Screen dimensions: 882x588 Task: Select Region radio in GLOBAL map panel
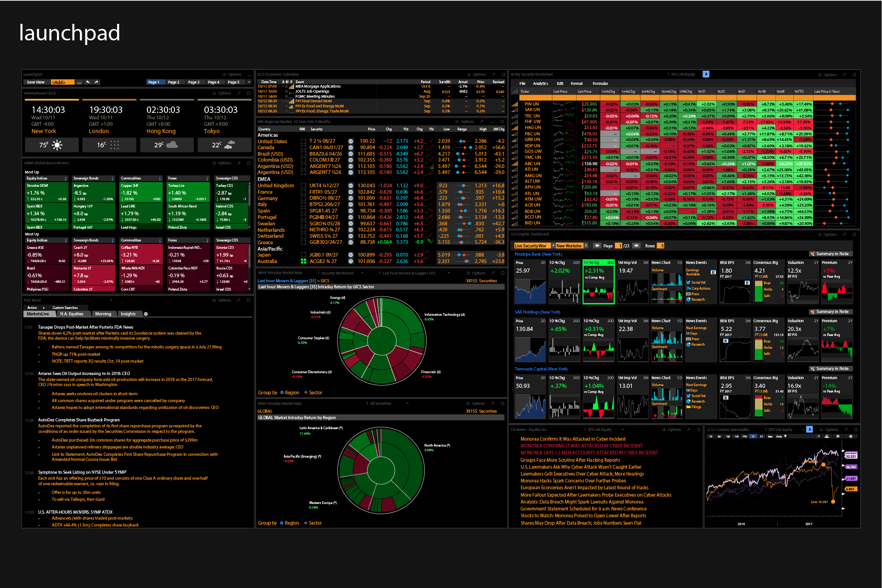tap(282, 523)
